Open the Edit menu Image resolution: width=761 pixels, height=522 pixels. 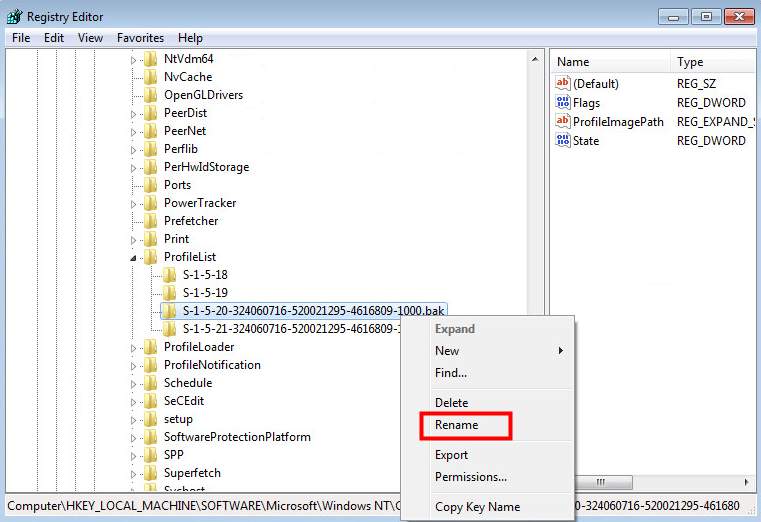54,38
